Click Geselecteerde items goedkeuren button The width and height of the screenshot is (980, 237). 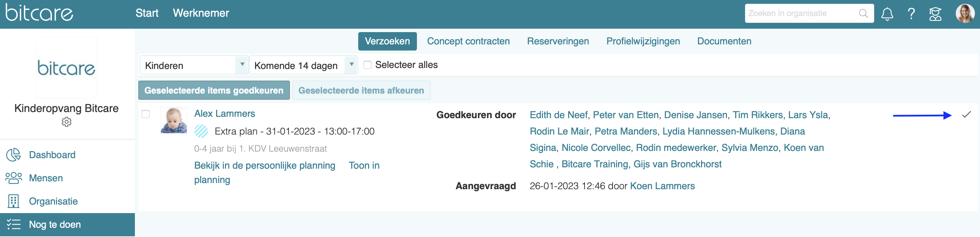point(214,90)
